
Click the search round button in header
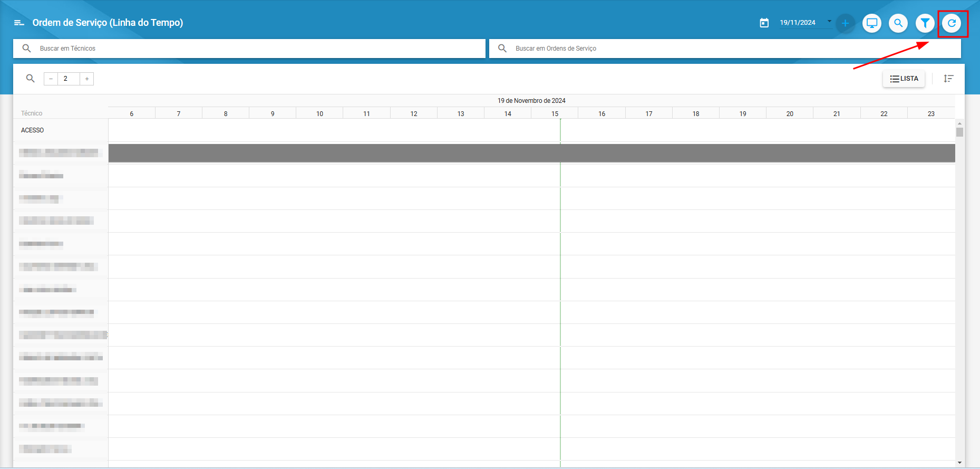pyautogui.click(x=898, y=23)
